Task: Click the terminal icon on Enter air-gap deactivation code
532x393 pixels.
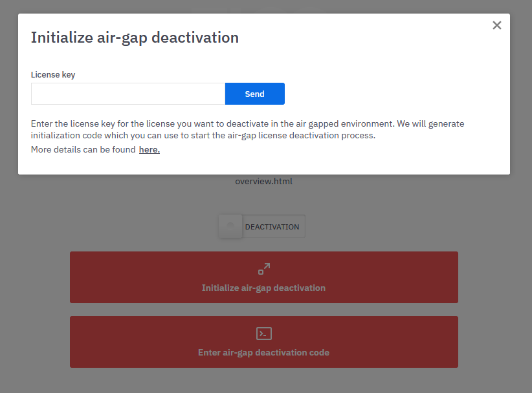Action: (263, 333)
